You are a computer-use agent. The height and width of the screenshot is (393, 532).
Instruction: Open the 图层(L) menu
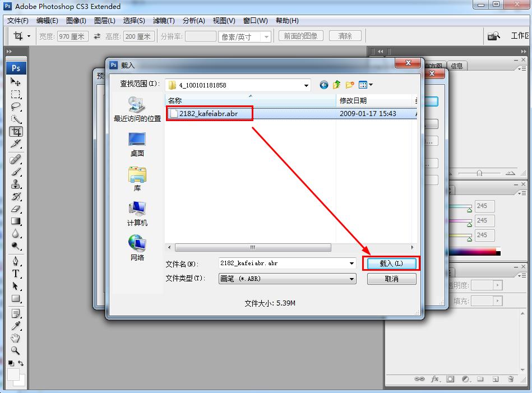click(104, 21)
